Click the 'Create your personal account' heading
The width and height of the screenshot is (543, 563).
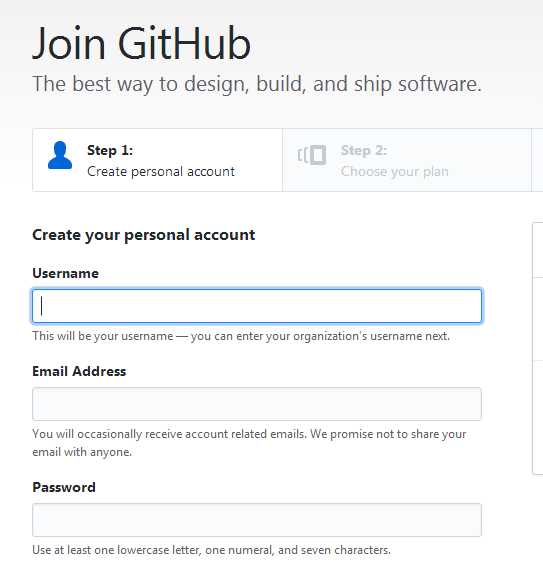point(144,235)
